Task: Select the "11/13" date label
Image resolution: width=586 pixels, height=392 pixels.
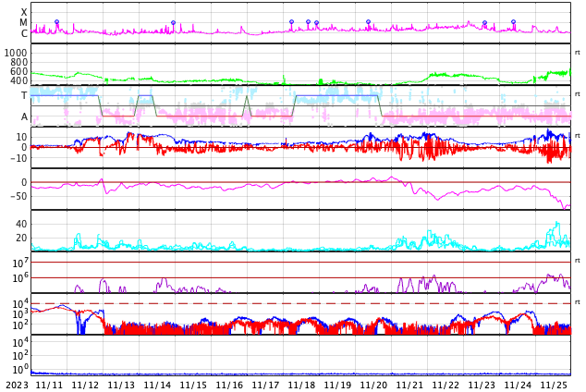Action: click(121, 385)
